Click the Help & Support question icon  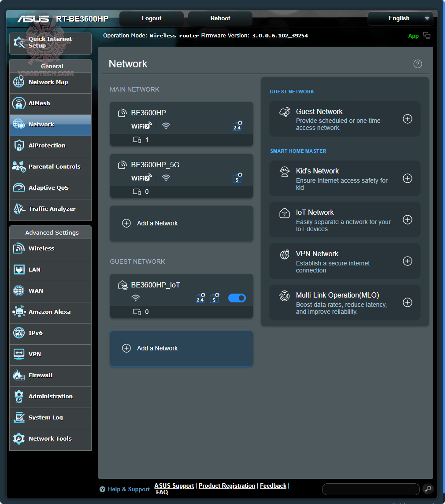pos(102,489)
